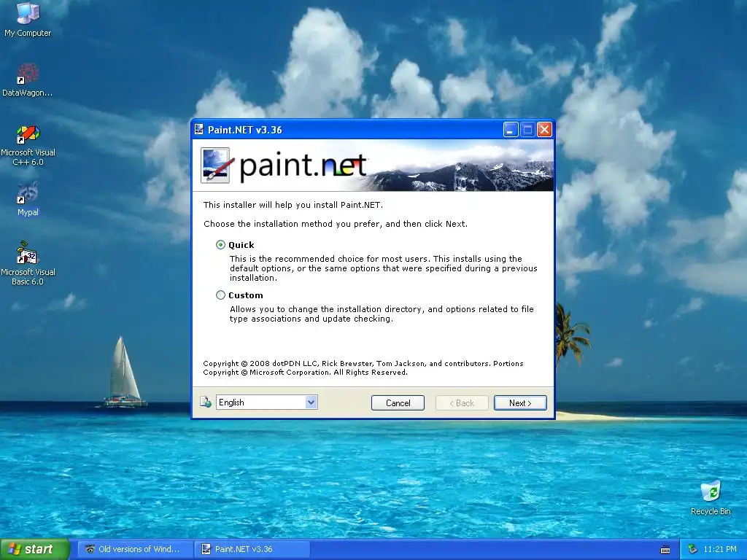747x560 pixels.
Task: Select Microsoft Visual C++ 6.0 desktop icon
Action: 28,145
